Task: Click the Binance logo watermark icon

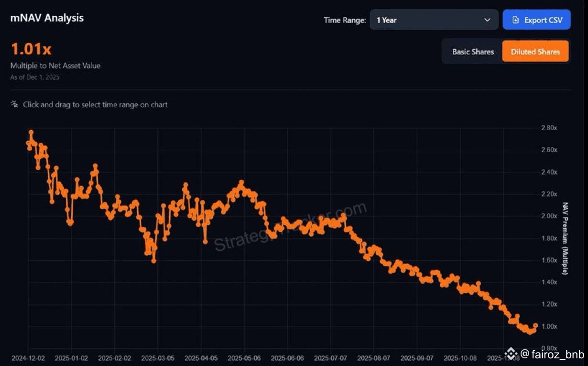Action: tap(511, 354)
